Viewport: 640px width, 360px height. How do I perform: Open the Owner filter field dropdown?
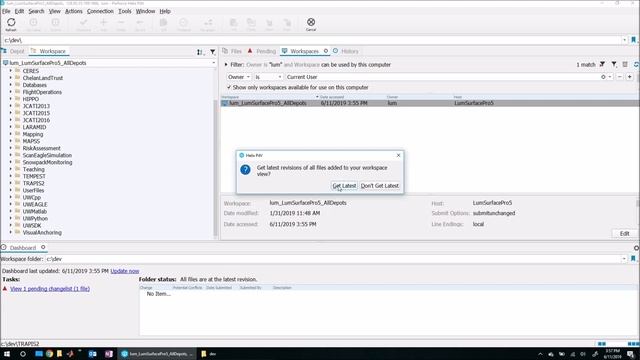click(x=239, y=77)
